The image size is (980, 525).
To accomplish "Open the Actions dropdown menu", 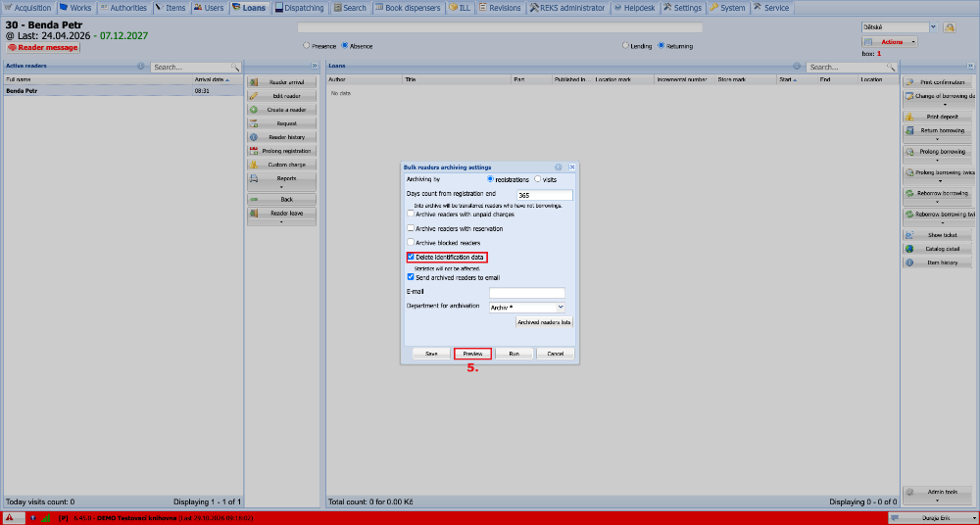I will [890, 42].
